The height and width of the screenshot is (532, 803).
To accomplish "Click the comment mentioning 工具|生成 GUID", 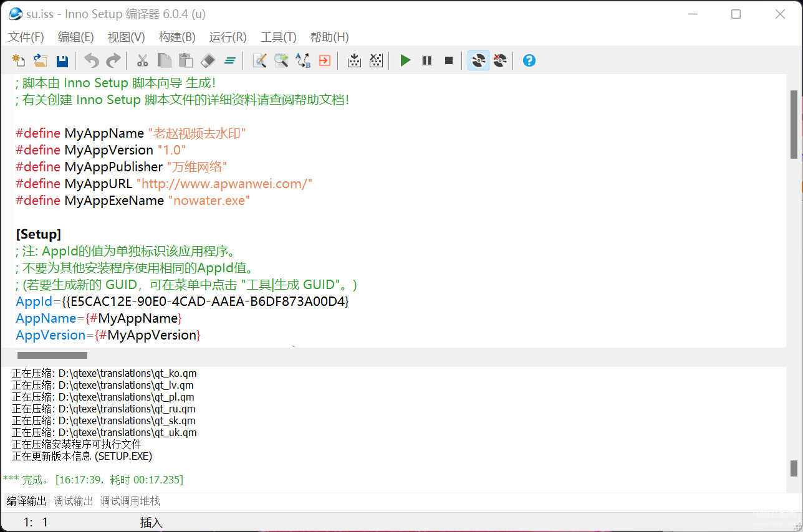I will point(186,285).
